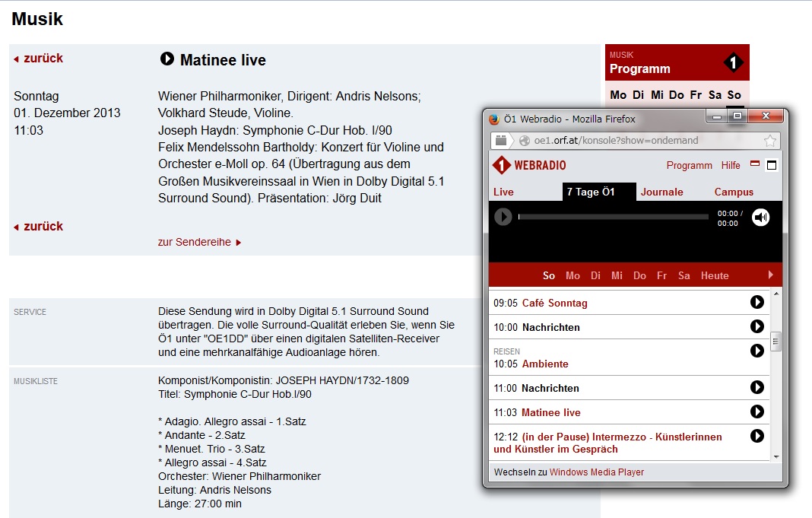Select Di in the webradio day bar

tap(595, 275)
